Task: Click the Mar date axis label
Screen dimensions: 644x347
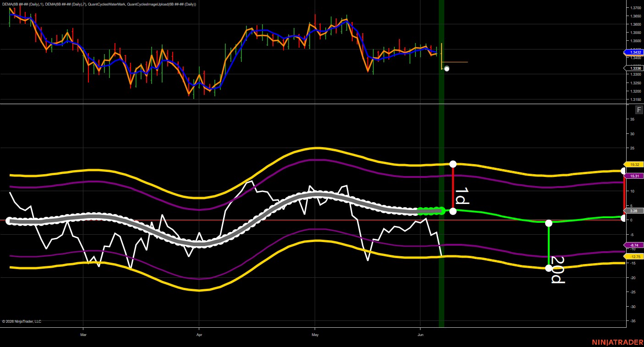Action: coord(83,335)
